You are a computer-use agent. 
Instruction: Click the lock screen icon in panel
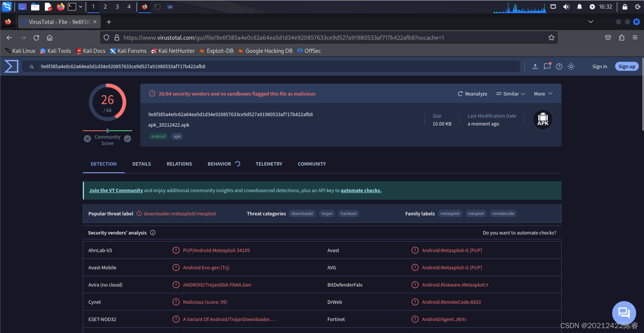(625, 7)
